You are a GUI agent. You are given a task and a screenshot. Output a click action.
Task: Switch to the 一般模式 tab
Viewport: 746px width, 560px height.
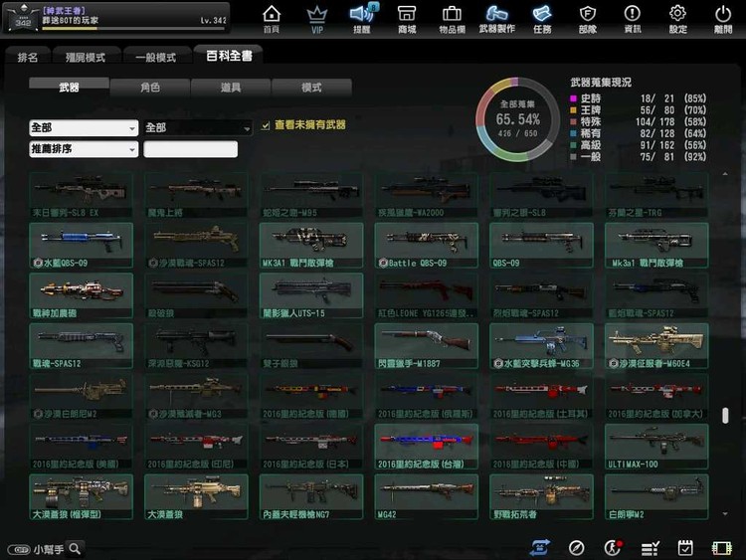click(155, 57)
